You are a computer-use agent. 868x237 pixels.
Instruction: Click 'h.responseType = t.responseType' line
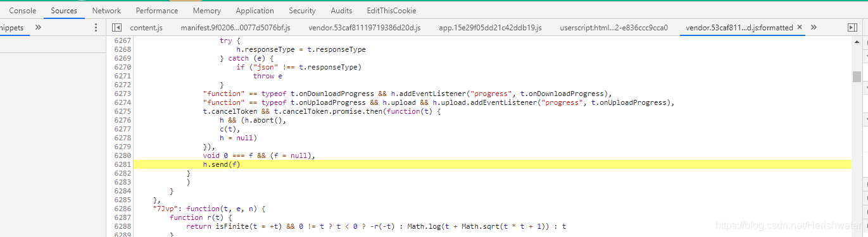301,49
